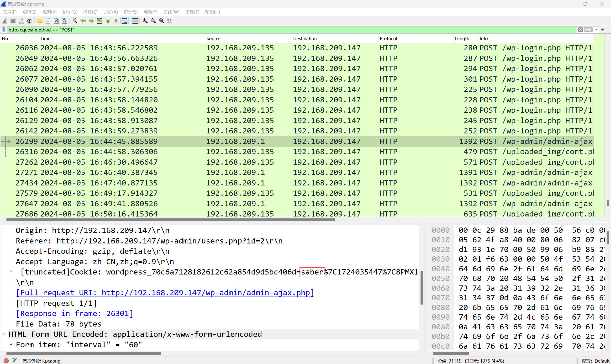Collapse Form item interval entry
Viewport: 611px width, 364px height.
(x=11, y=345)
